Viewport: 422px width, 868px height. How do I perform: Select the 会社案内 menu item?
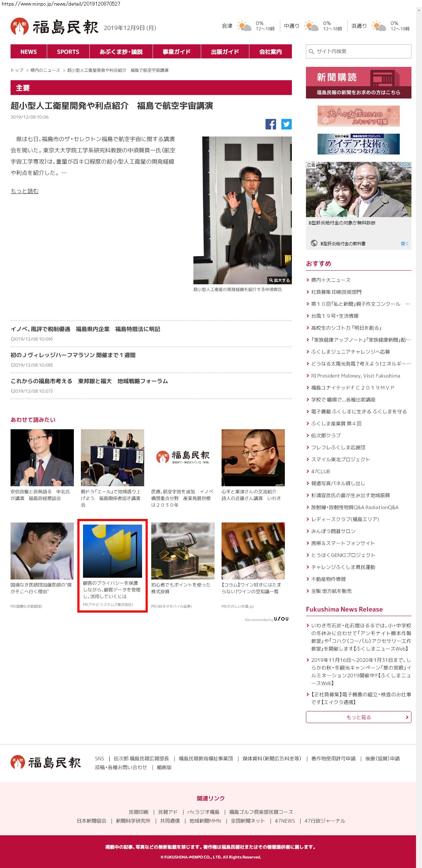[x=270, y=52]
